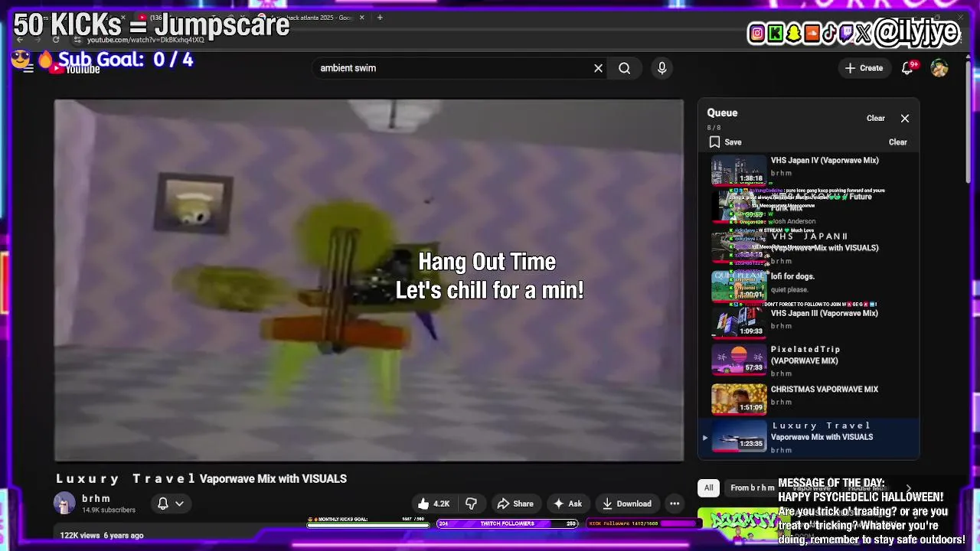Viewport: 980px width, 551px height.
Task: Click Clear beside the queue close X
Action: 876,119
